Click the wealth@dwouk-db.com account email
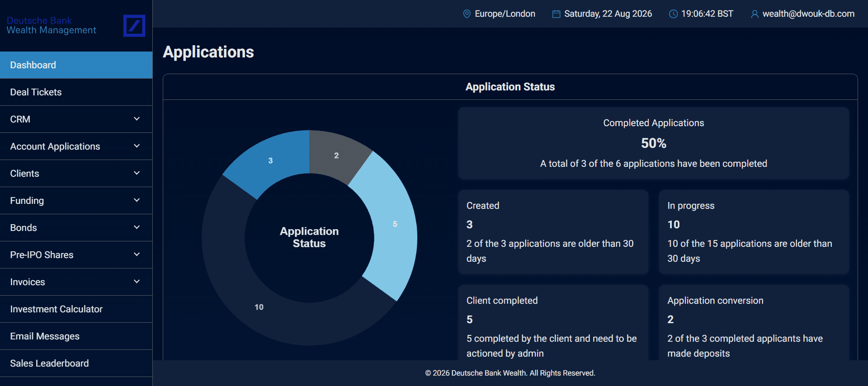868x386 pixels. tap(808, 14)
